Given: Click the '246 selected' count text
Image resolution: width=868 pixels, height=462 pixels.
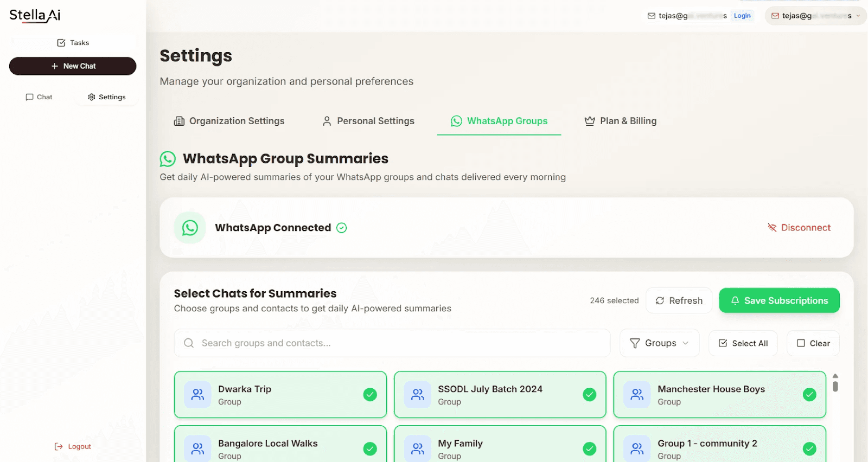Looking at the screenshot, I should (x=614, y=300).
